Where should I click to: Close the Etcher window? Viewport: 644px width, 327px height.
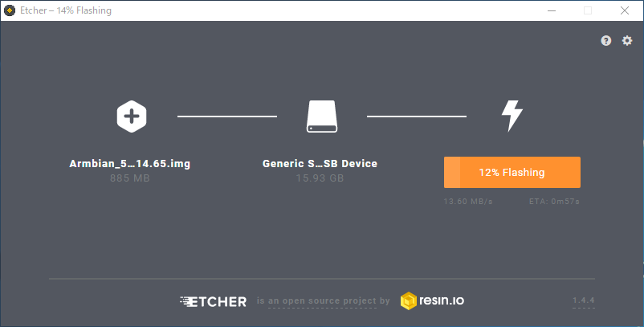click(625, 10)
